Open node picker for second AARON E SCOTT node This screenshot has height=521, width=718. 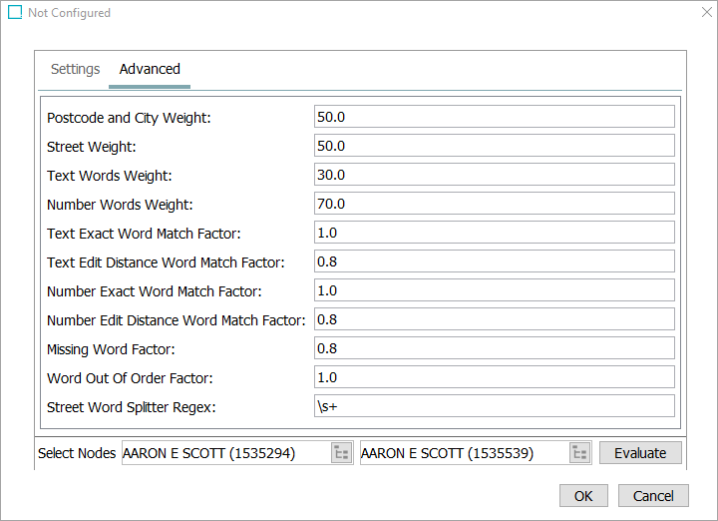(x=580, y=453)
